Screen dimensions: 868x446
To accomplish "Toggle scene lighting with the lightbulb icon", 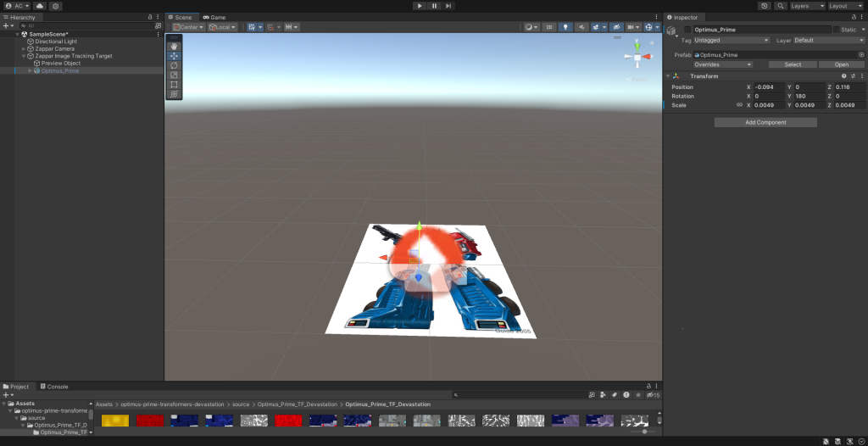I will [x=566, y=27].
